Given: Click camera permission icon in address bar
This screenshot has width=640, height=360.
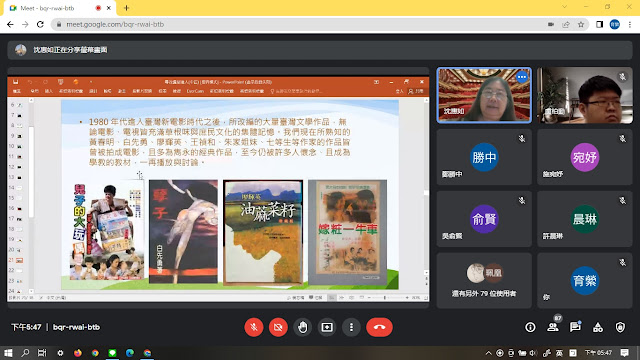Looking at the screenshot, I should coord(551,24).
